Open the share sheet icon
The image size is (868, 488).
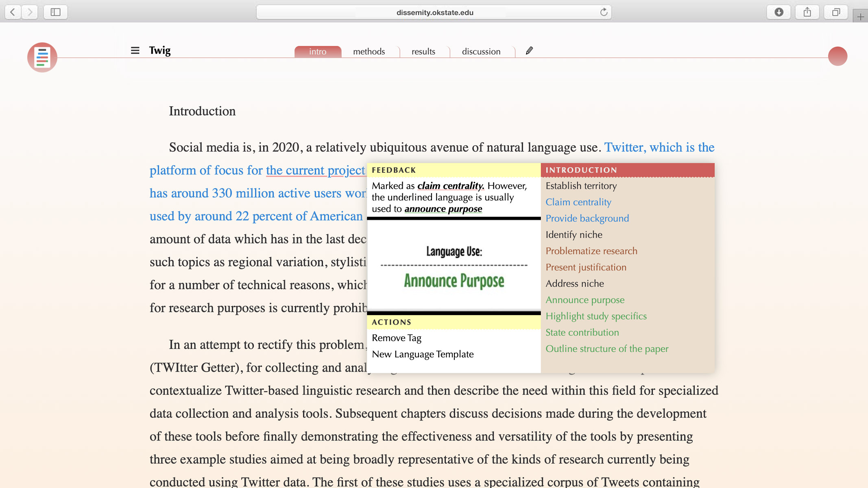click(807, 12)
